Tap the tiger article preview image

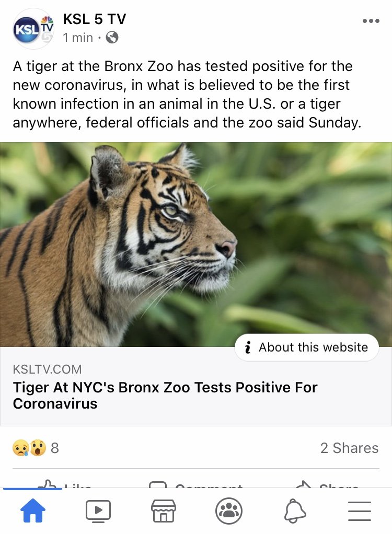[196, 245]
